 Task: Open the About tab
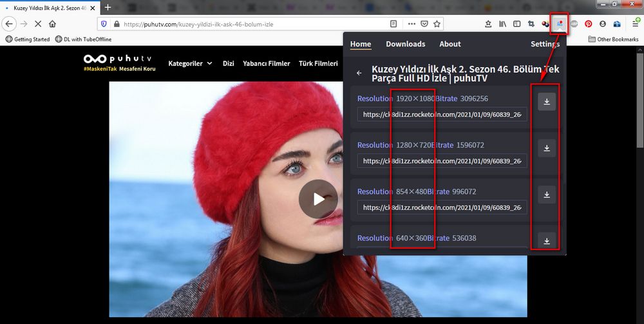click(450, 44)
